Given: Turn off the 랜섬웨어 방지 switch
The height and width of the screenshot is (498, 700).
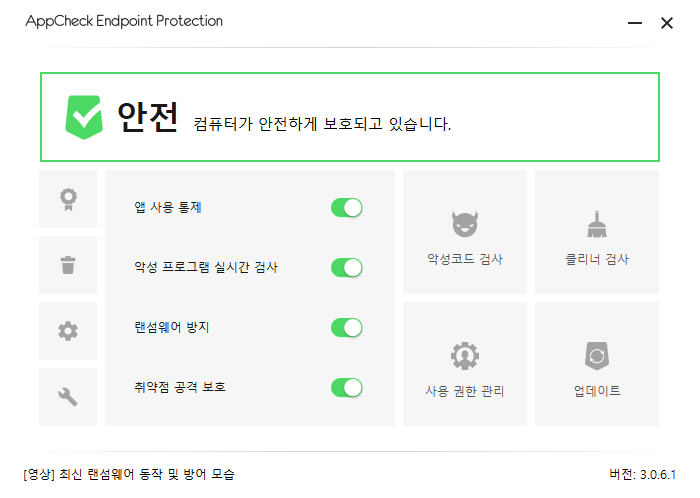Looking at the screenshot, I should point(347,328).
